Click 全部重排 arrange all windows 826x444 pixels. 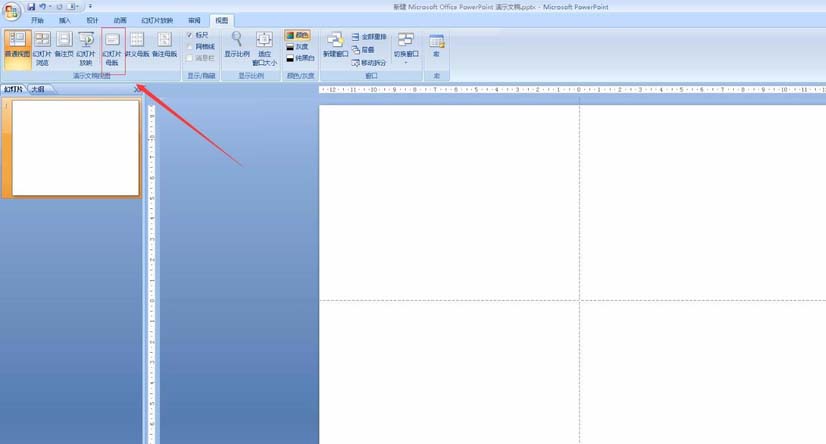[x=369, y=37]
